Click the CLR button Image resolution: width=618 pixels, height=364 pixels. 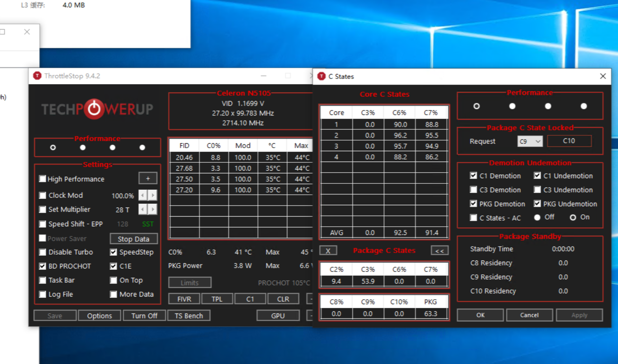coord(283,299)
